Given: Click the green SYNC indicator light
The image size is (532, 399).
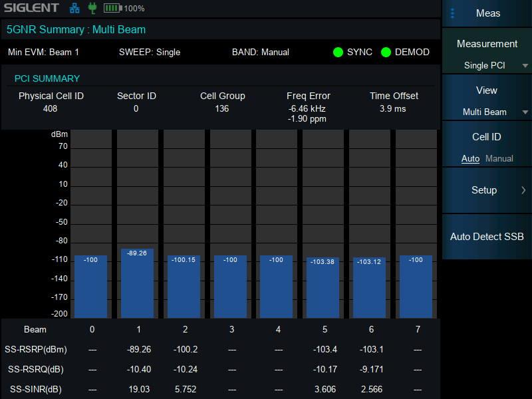Looking at the screenshot, I should [338, 52].
